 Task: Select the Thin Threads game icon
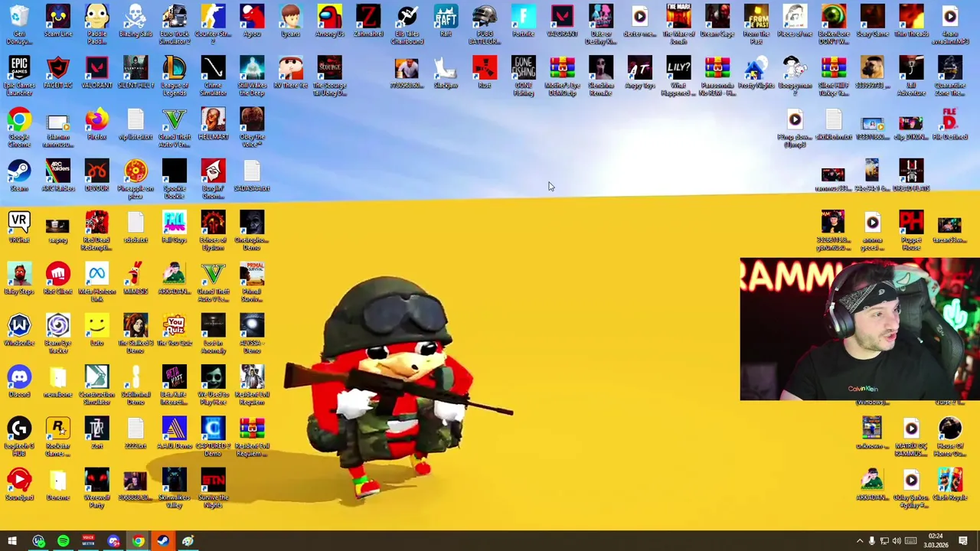pyautogui.click(x=911, y=21)
